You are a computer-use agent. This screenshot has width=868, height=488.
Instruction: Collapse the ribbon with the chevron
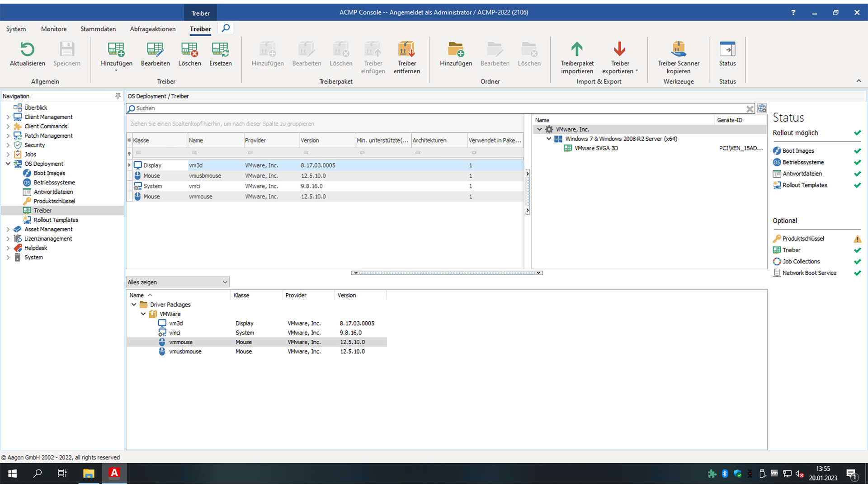pos(859,81)
